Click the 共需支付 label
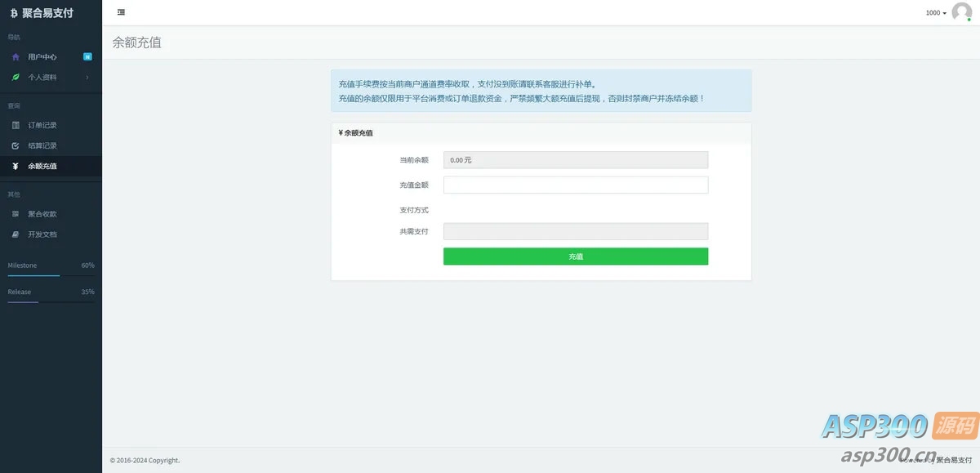This screenshot has width=980, height=473. (x=414, y=232)
